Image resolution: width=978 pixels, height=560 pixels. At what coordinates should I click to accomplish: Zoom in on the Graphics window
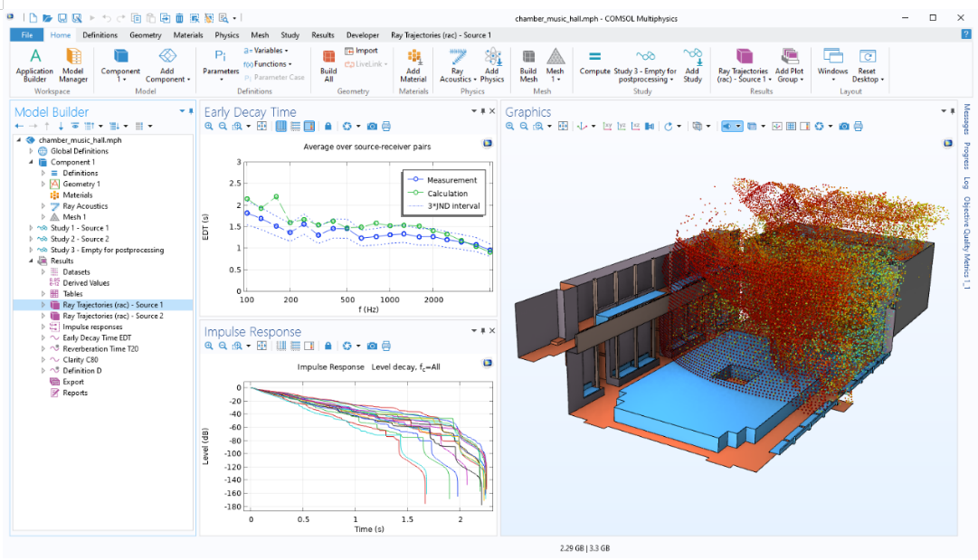(509, 126)
